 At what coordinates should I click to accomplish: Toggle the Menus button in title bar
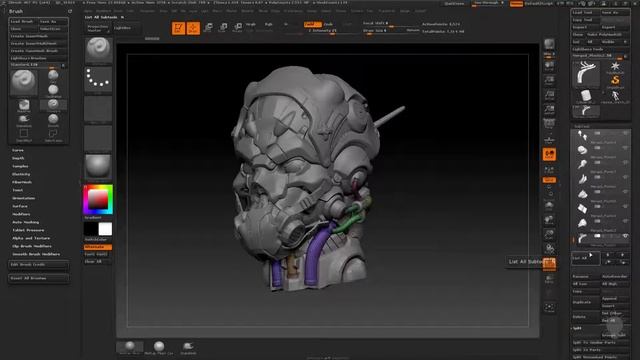[x=516, y=4]
